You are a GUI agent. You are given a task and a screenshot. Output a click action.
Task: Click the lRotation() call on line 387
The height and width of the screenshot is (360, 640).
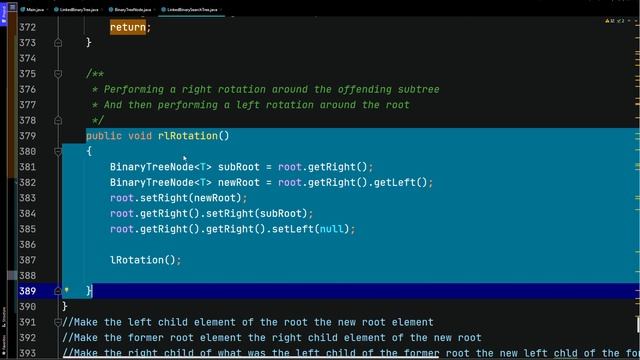click(x=142, y=260)
